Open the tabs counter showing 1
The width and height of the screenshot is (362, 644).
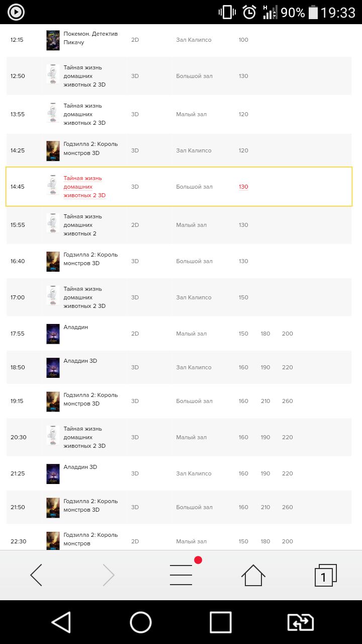click(325, 575)
